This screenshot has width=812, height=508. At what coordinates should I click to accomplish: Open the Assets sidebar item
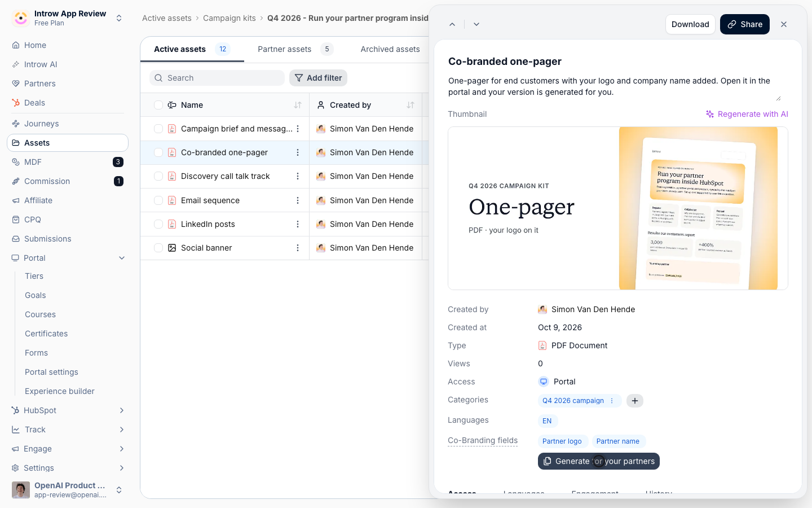(x=68, y=143)
